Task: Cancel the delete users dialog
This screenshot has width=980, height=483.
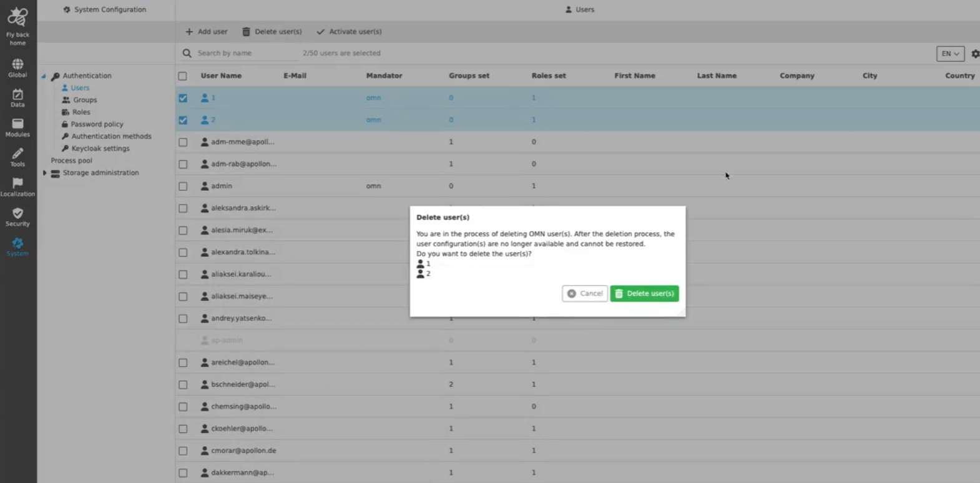Action: coord(585,293)
